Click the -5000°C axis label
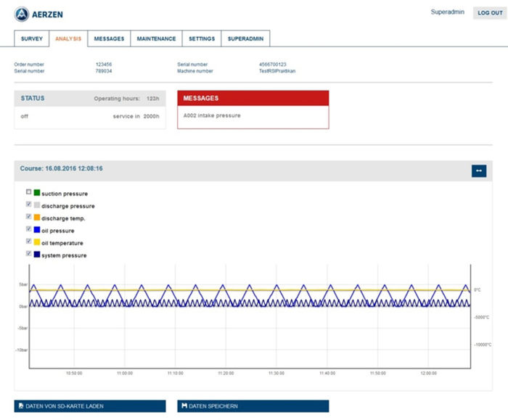The image size is (508, 420). 482,317
